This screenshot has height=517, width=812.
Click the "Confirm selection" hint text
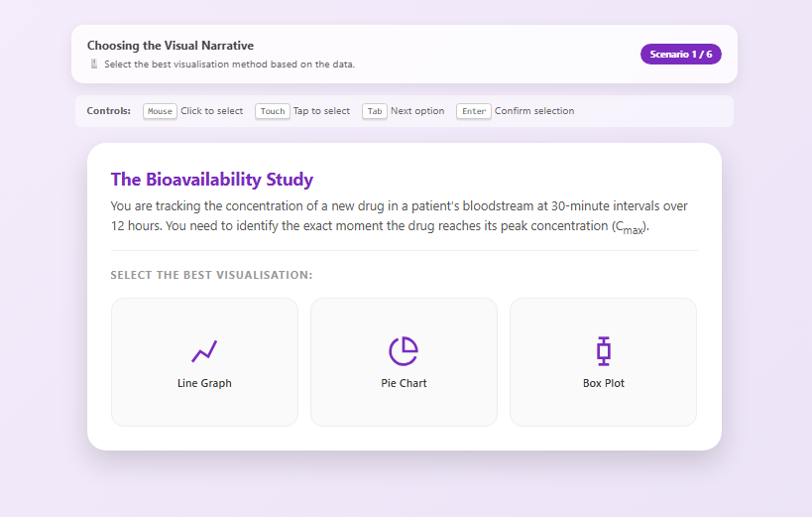click(x=534, y=111)
